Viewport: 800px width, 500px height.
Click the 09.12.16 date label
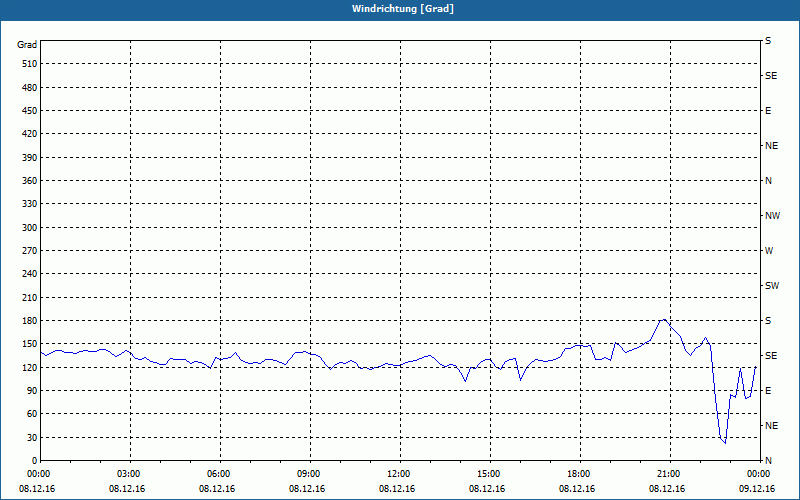[756, 489]
